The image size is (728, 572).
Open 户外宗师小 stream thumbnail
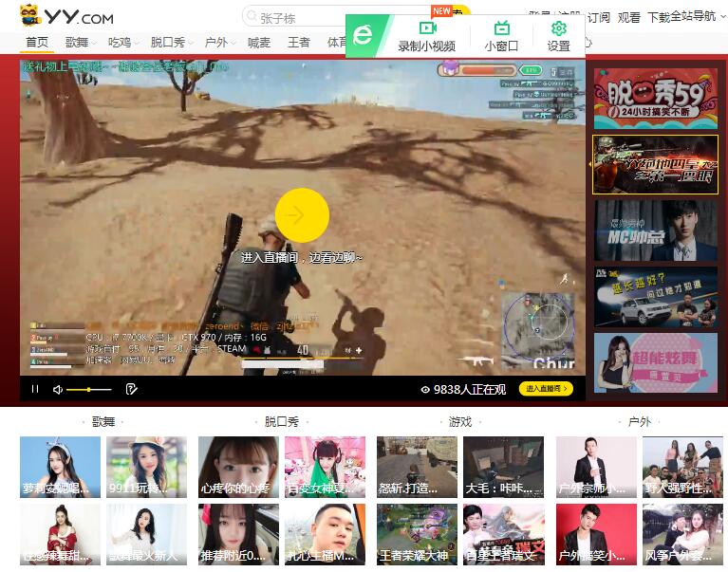pos(596,467)
